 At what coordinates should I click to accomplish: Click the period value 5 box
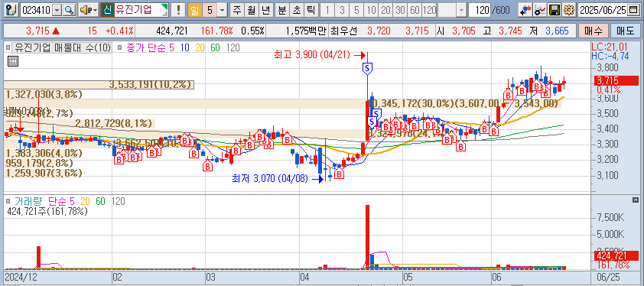(210, 10)
